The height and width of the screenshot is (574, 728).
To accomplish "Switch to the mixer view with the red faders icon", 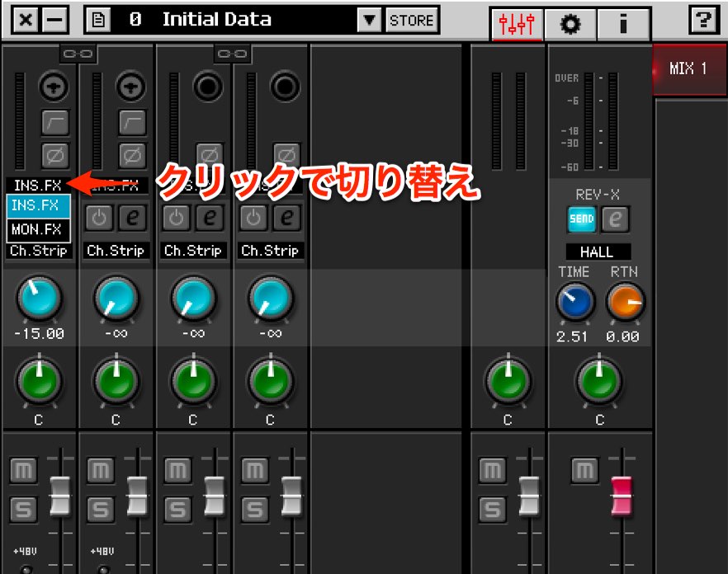I will 517,23.
